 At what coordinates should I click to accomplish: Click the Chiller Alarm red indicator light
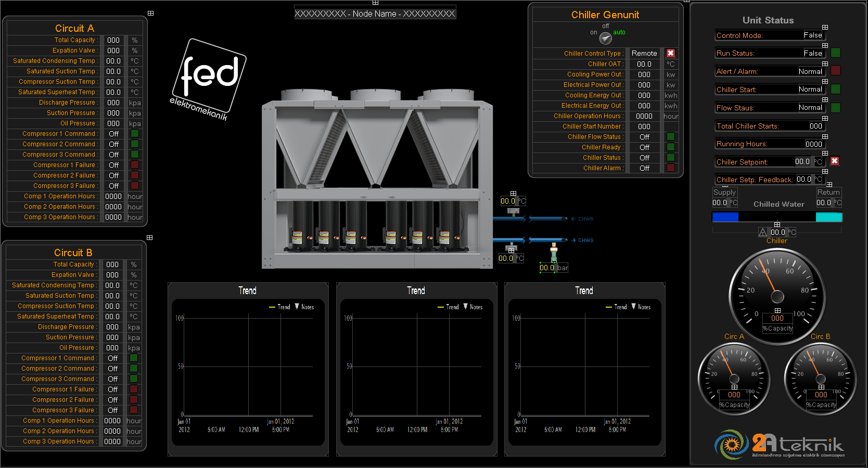click(x=671, y=168)
